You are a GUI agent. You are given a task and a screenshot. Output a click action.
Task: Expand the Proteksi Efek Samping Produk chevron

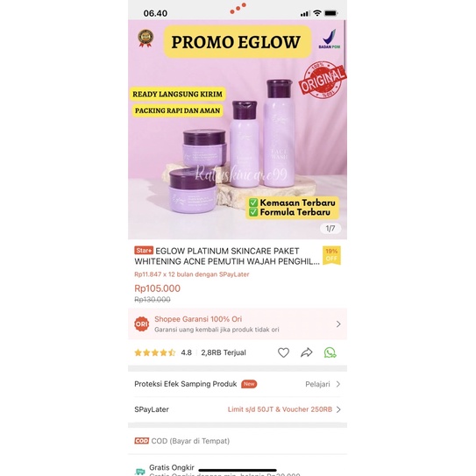338,384
